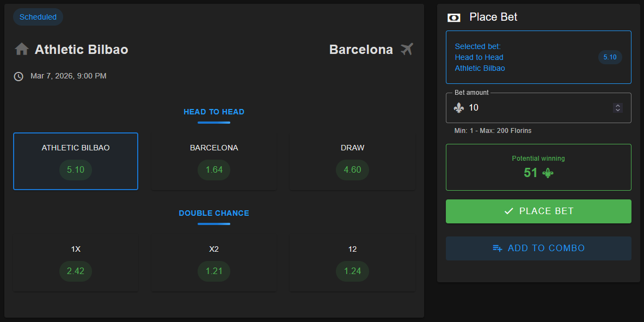Viewport: 644px width, 322px height.
Task: Click the stepper arrows on the bet amount field
Action: [618, 107]
